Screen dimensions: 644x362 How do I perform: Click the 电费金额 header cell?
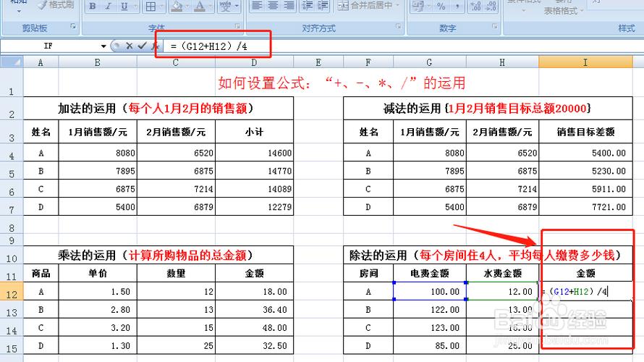click(x=430, y=273)
